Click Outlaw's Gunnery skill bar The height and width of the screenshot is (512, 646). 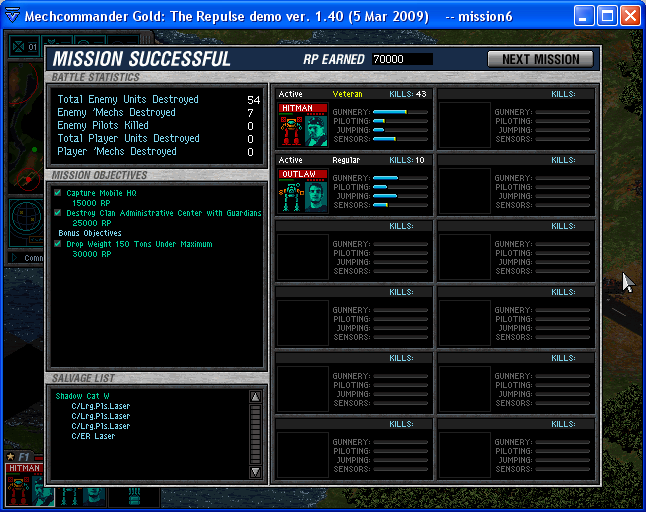pyautogui.click(x=400, y=178)
